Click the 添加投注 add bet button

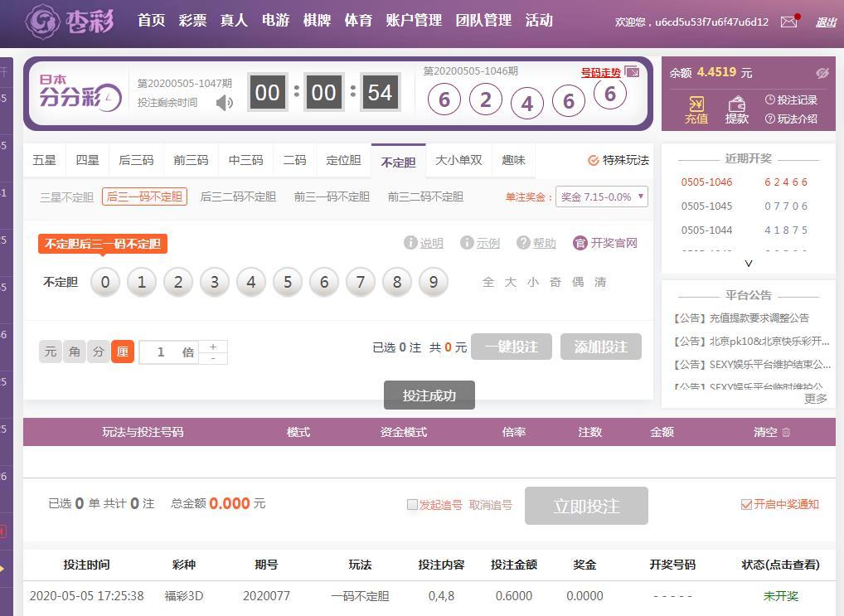pyautogui.click(x=601, y=347)
